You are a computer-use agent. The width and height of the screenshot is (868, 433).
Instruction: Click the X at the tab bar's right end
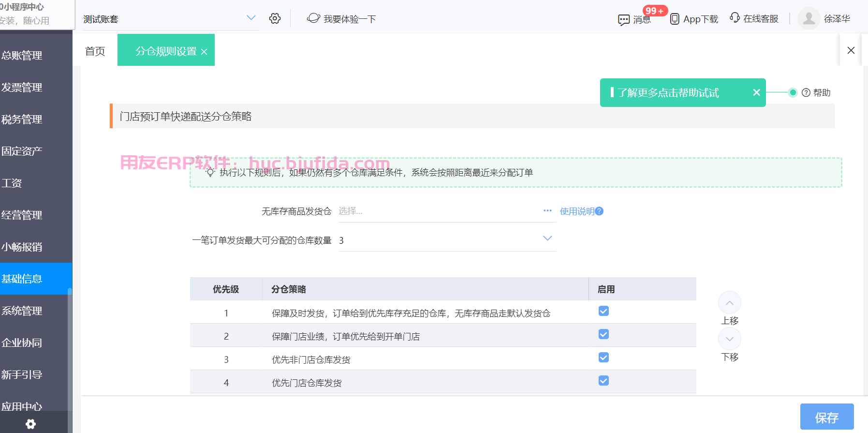851,50
